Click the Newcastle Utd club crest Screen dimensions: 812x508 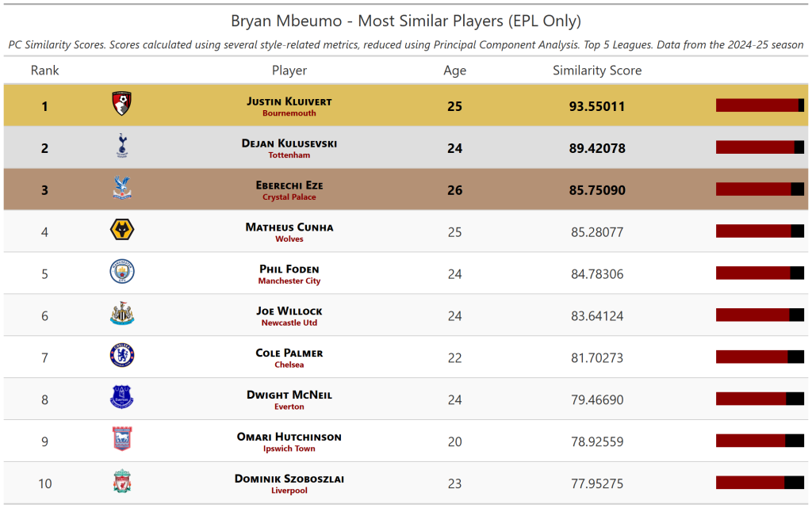[x=122, y=314]
